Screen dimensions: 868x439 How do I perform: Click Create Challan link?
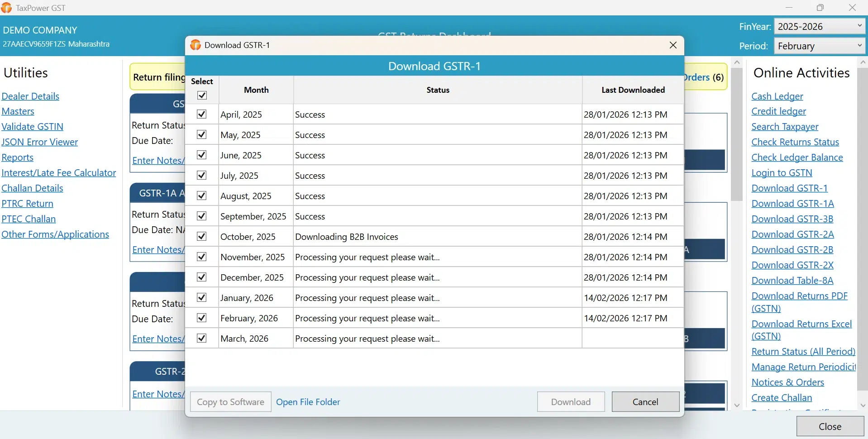[x=782, y=398]
